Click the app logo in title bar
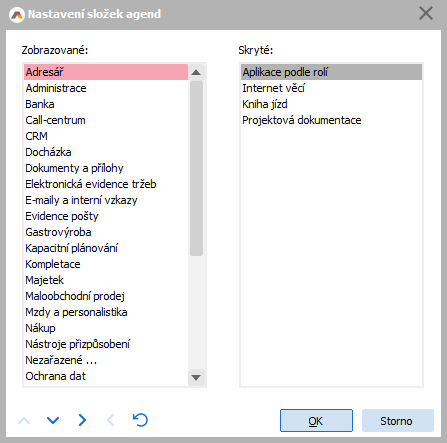The image size is (447, 443). pos(17,14)
